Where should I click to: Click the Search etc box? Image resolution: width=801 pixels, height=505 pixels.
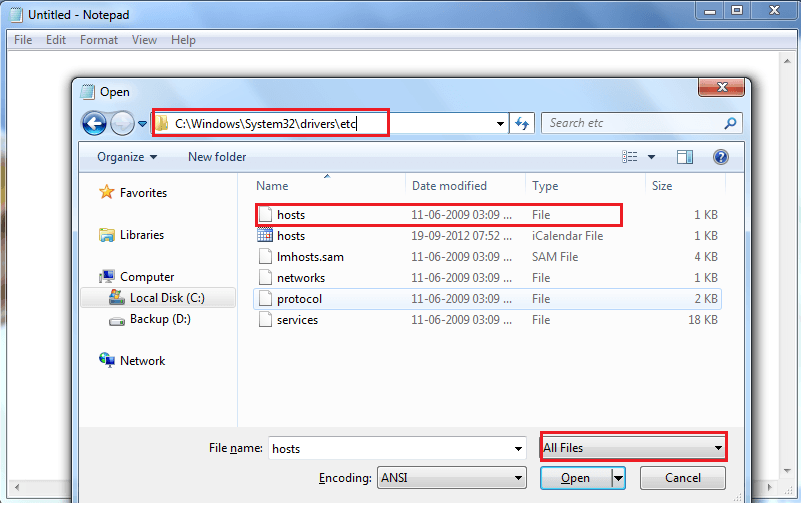click(642, 123)
